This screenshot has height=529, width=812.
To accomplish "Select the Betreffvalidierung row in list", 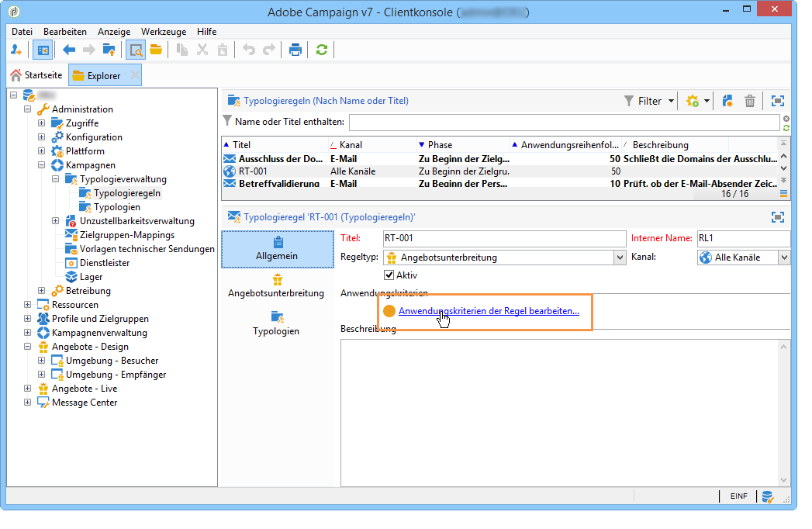I will point(499,183).
